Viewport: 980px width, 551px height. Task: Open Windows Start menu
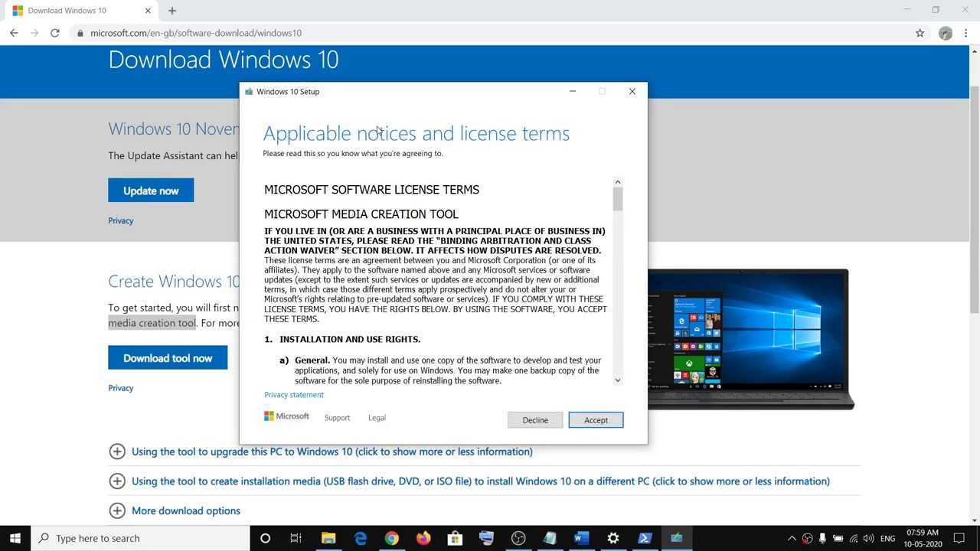pos(15,538)
